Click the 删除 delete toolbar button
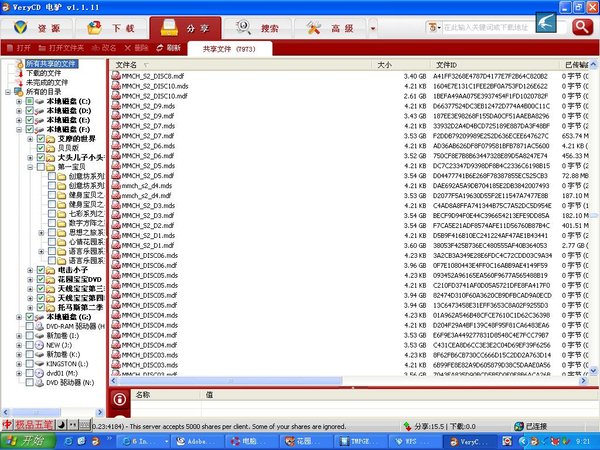 (137, 48)
